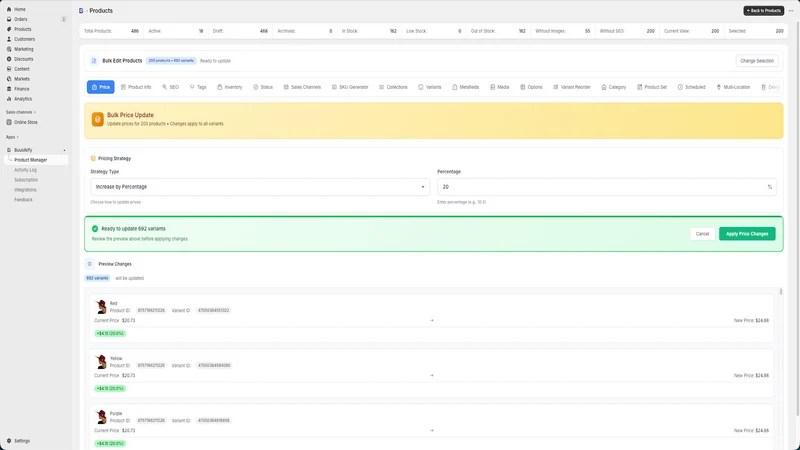The width and height of the screenshot is (800, 450).
Task: Open Content section
Action: pyautogui.click(x=21, y=69)
